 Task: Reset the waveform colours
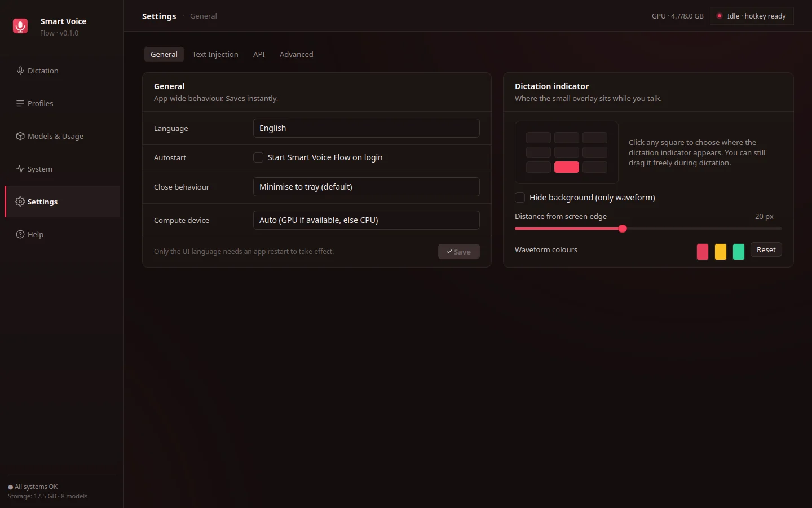pyautogui.click(x=766, y=249)
